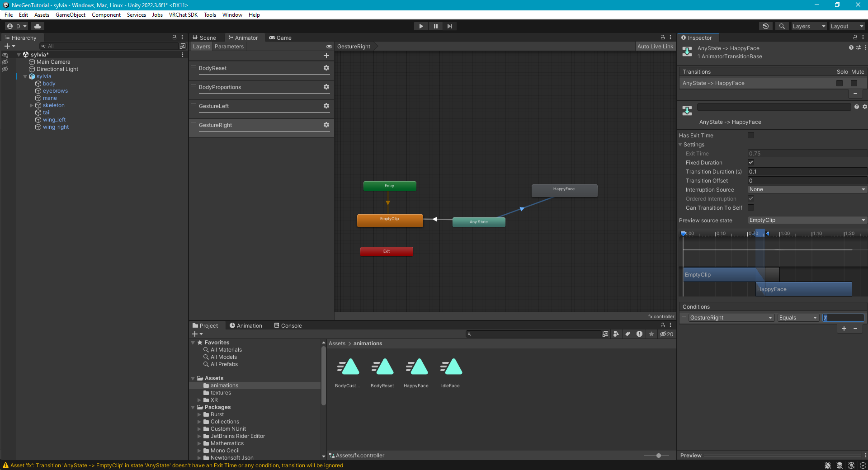Collapse the Settings foldout
This screenshot has height=470, width=868.
click(680, 145)
